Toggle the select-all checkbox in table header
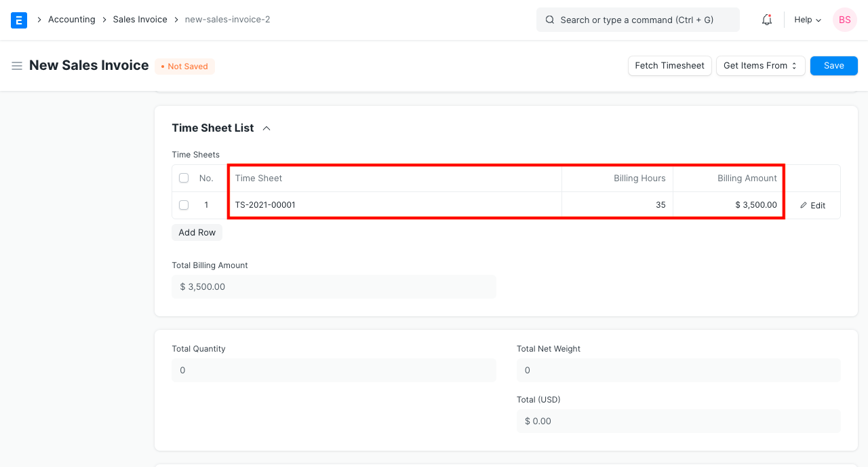This screenshot has width=868, height=467. (x=184, y=178)
